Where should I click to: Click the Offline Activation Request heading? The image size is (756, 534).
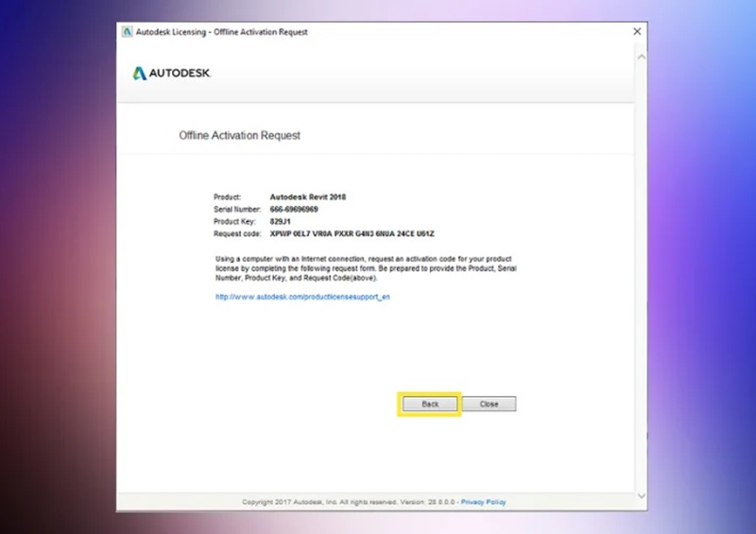pyautogui.click(x=239, y=135)
